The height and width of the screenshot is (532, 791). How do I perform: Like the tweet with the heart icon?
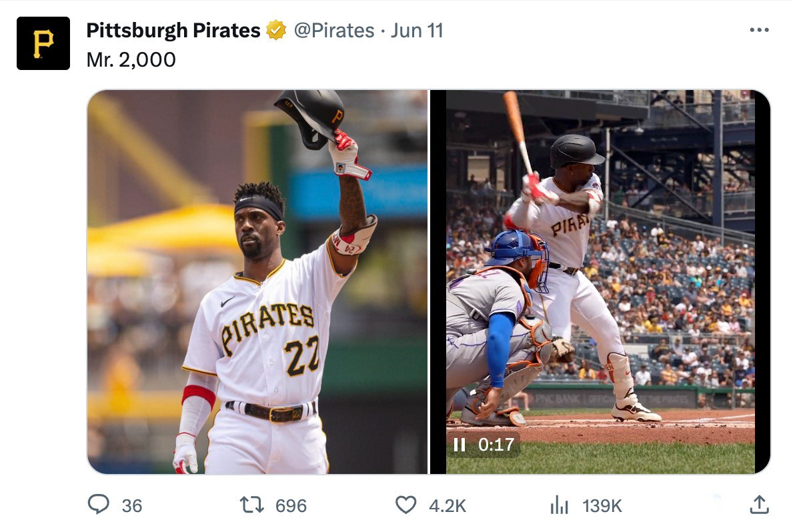406,505
